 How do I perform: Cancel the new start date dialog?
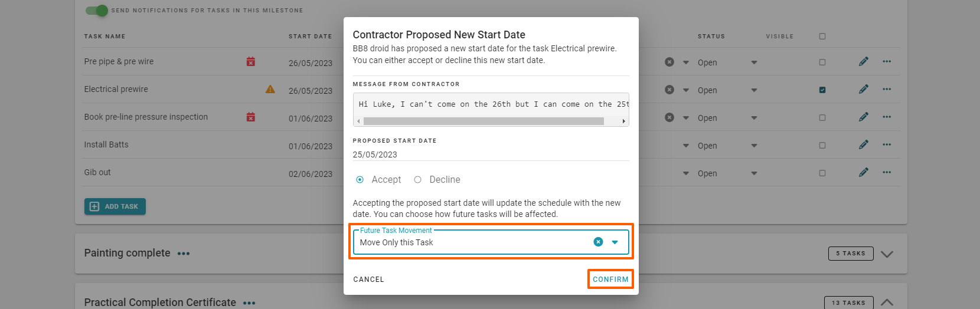pos(368,280)
